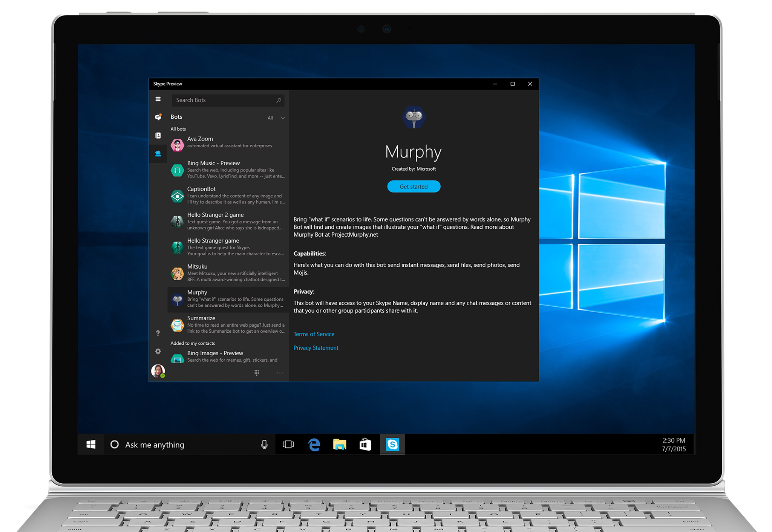Click the search magnifier in Search Bots
The width and height of the screenshot is (772, 532).
click(279, 100)
